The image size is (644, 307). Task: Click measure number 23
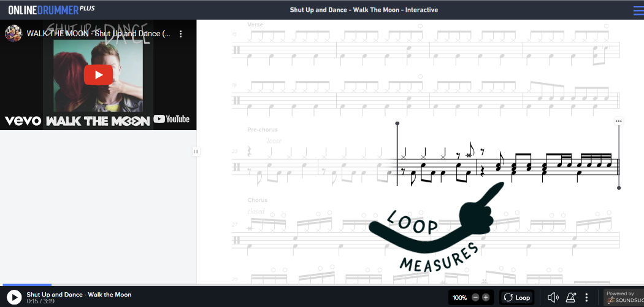coord(234,151)
